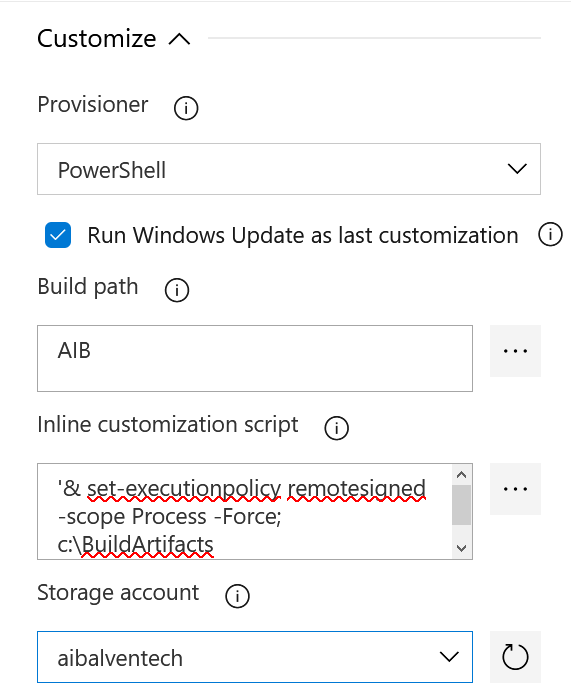Click the Customize section heading
The width and height of the screenshot is (573, 698).
[97, 38]
